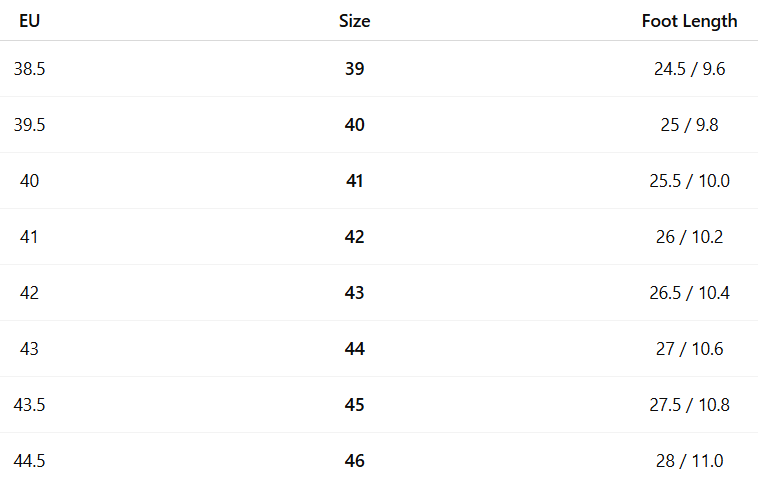
Task: Click the EU column header
Action: 29,21
